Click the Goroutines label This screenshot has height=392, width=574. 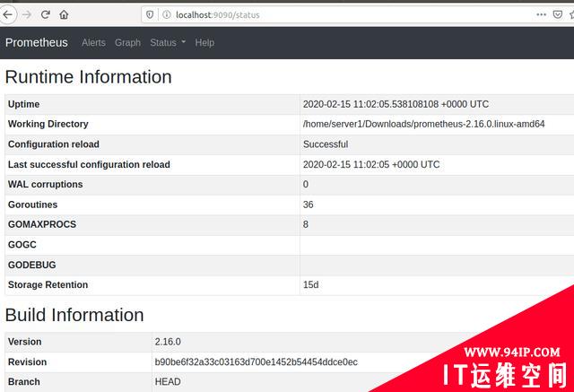coord(32,205)
